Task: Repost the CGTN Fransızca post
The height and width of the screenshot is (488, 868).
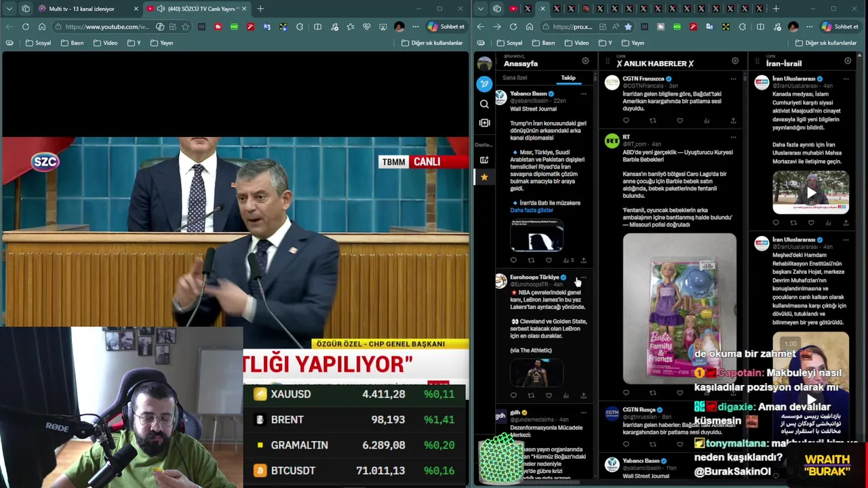Action: coord(652,121)
